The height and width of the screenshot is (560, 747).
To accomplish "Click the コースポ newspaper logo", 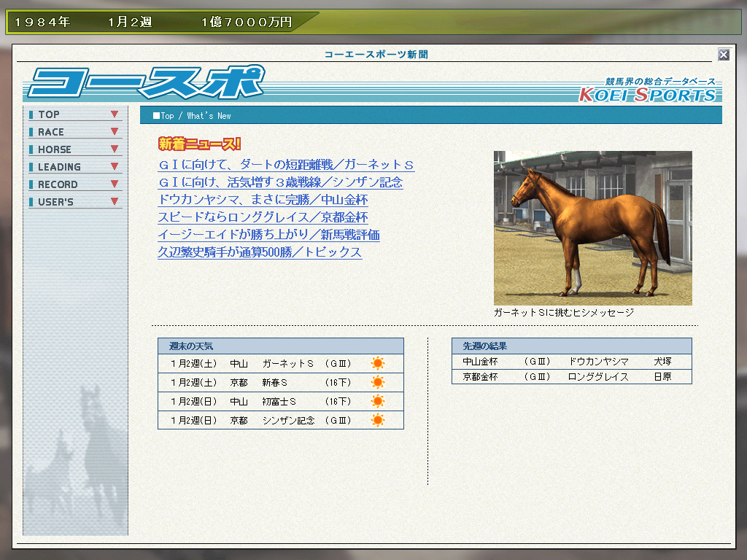I will (x=146, y=84).
